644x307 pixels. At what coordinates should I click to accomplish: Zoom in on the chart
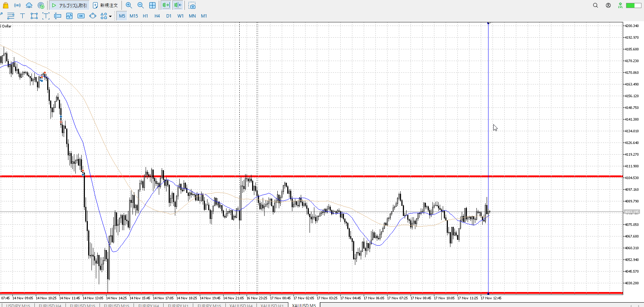(x=129, y=5)
